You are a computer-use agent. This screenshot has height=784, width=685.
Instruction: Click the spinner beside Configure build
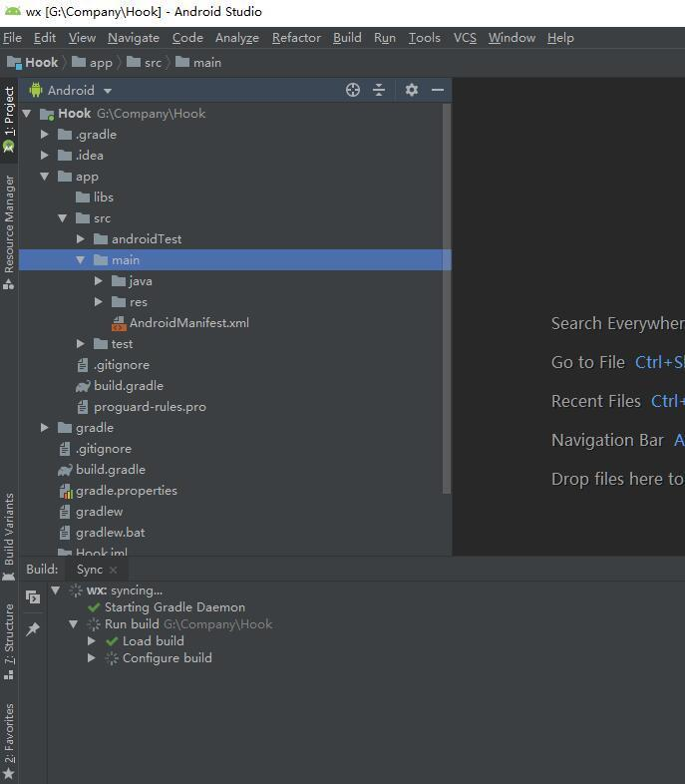(x=112, y=658)
